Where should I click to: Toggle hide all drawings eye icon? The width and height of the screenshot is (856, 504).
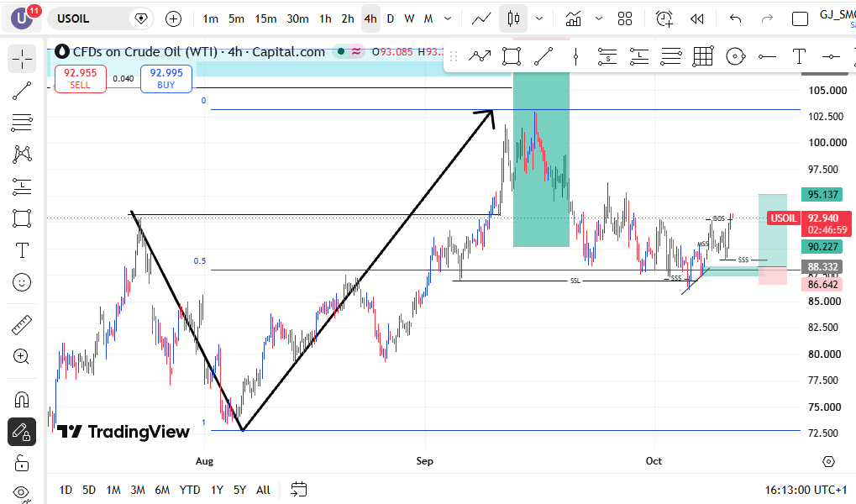point(22,493)
